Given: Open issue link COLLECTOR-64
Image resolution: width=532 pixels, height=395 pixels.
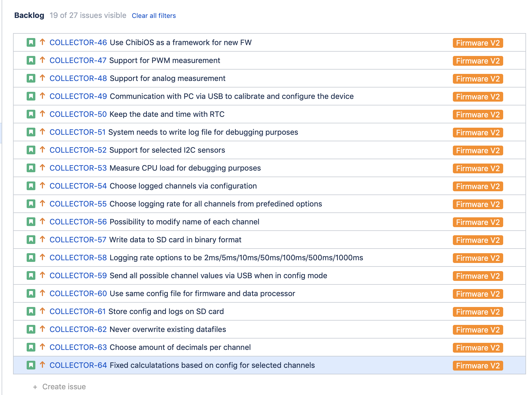Looking at the screenshot, I should (x=78, y=365).
